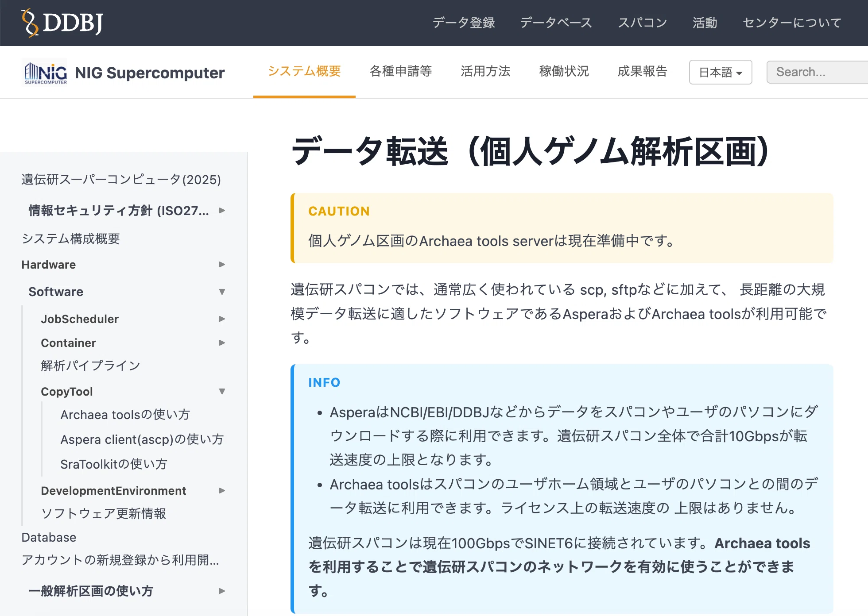
Task: Open Aspera client(ascp)の使い方 page
Action: (x=142, y=439)
